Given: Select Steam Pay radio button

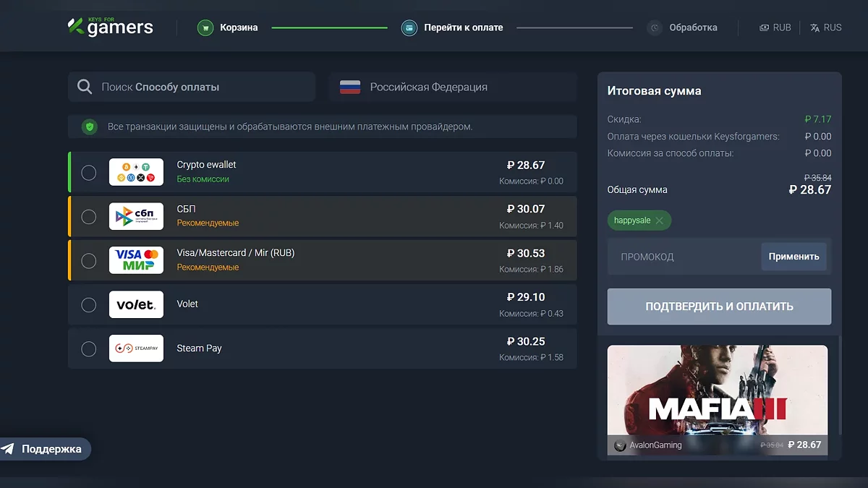Looking at the screenshot, I should (88, 348).
